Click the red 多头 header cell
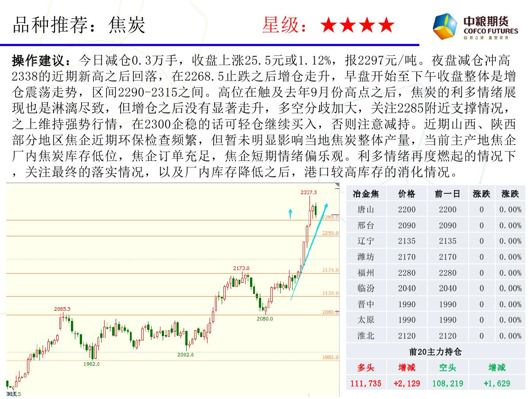532x399 pixels. pos(366,368)
